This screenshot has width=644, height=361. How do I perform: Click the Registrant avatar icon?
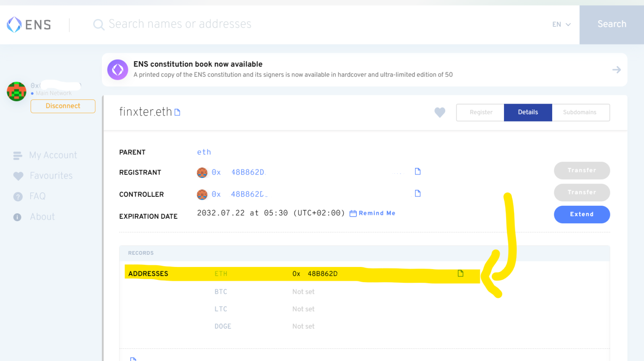[202, 173]
